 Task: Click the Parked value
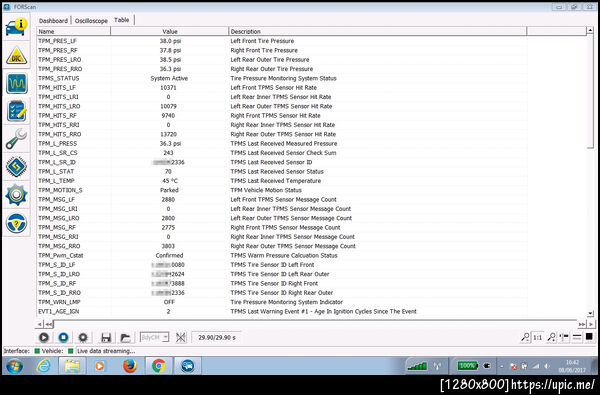(x=169, y=190)
